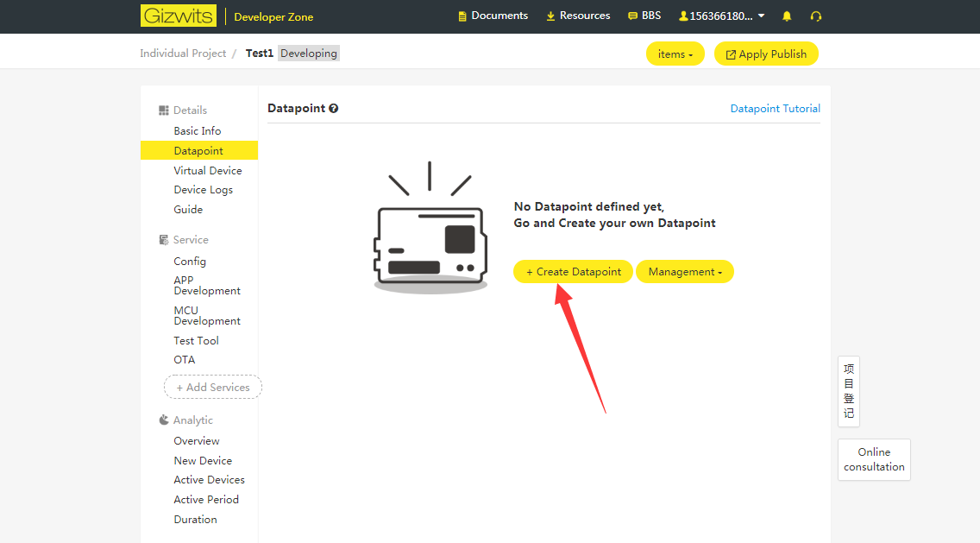Click the circuit board device illustration
980x543 pixels.
(x=430, y=242)
